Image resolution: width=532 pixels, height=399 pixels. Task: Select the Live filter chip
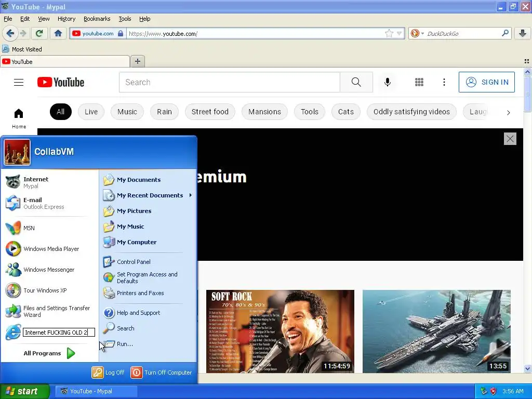pyautogui.click(x=91, y=112)
